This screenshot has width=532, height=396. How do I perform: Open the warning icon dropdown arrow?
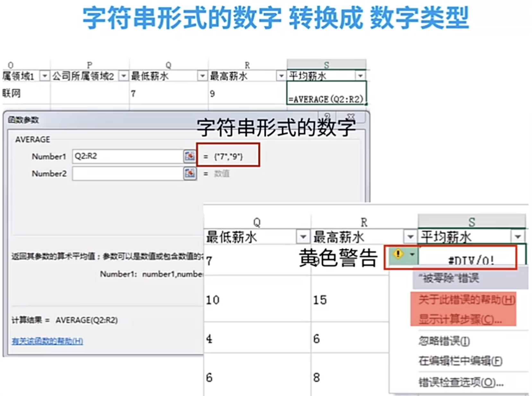pos(412,254)
